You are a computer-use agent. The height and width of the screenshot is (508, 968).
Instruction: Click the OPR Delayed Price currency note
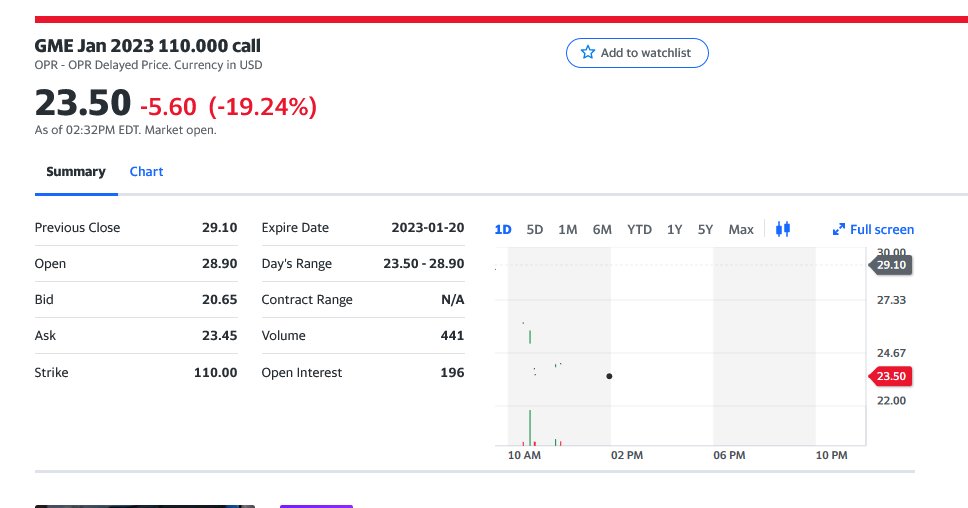click(148, 65)
